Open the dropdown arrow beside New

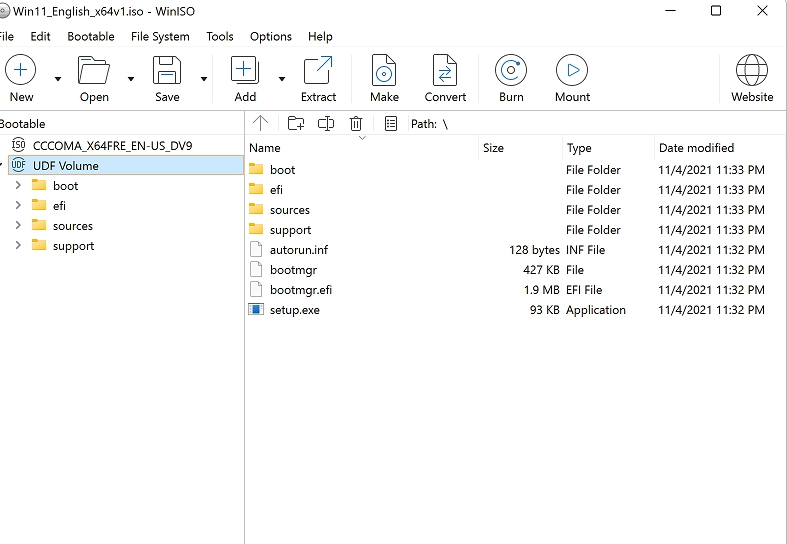[58, 79]
